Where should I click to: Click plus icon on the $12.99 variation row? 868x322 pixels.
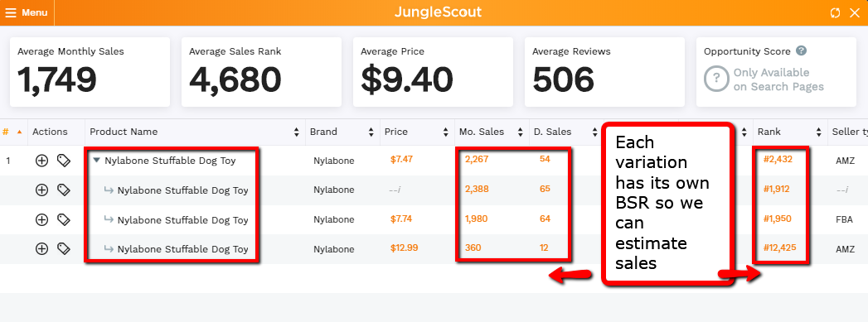tap(41, 248)
